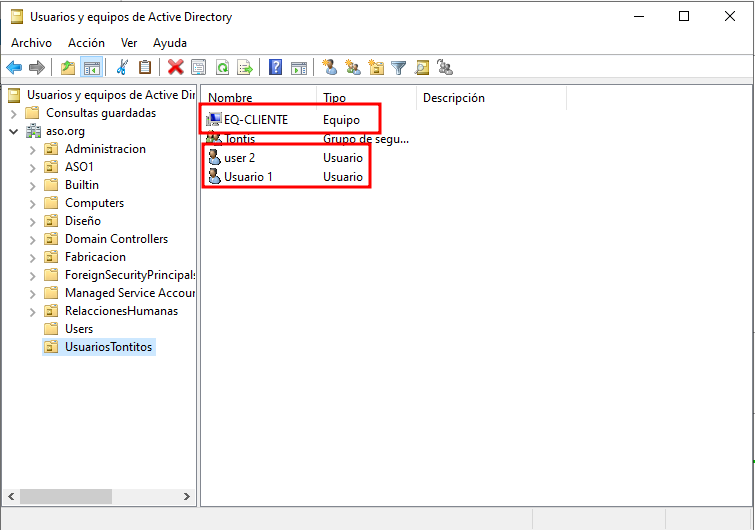Collapse the aso.org domain node
755x530 pixels.
[14, 131]
